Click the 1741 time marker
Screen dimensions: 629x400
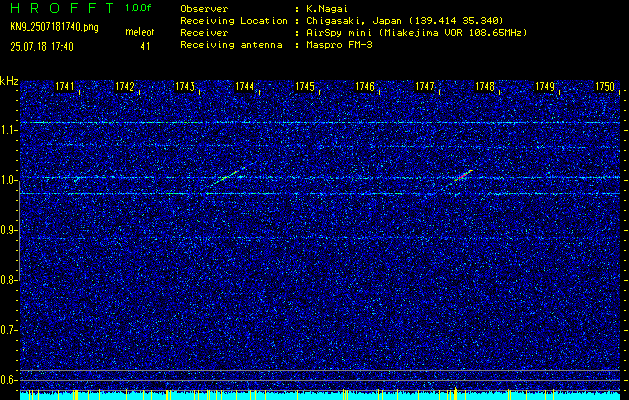click(65, 86)
